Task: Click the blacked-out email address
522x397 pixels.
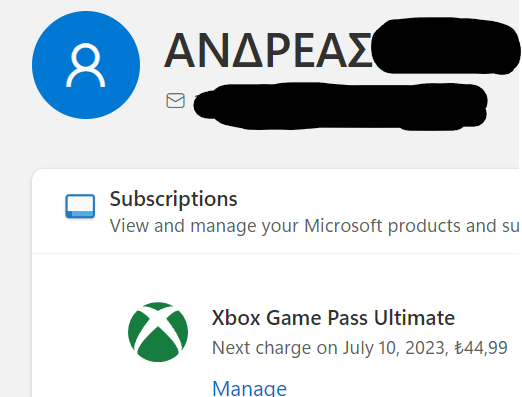Action: click(x=340, y=106)
